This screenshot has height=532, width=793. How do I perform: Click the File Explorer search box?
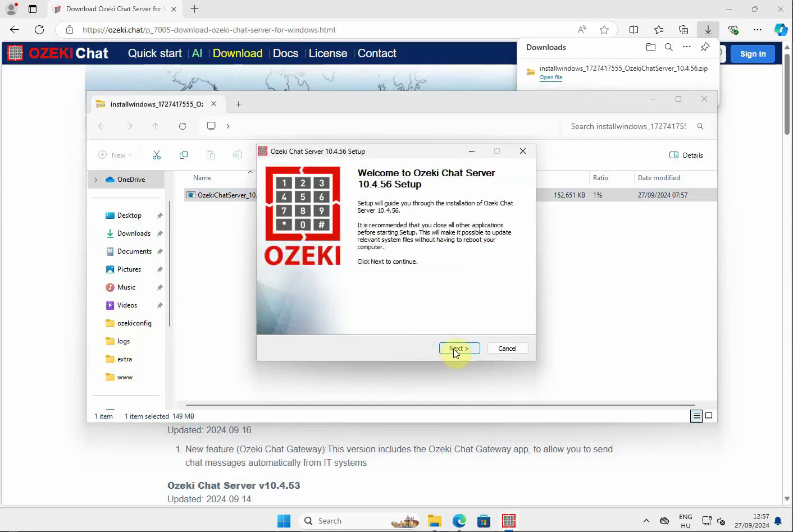tap(637, 126)
